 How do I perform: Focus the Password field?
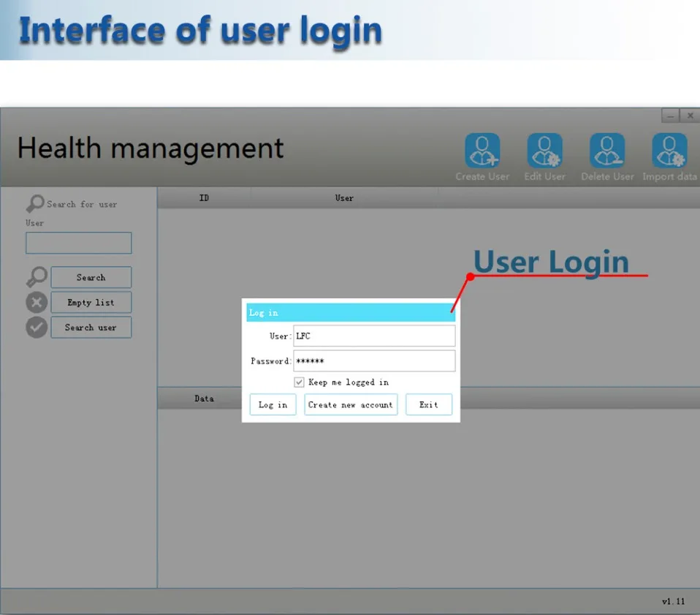(374, 361)
